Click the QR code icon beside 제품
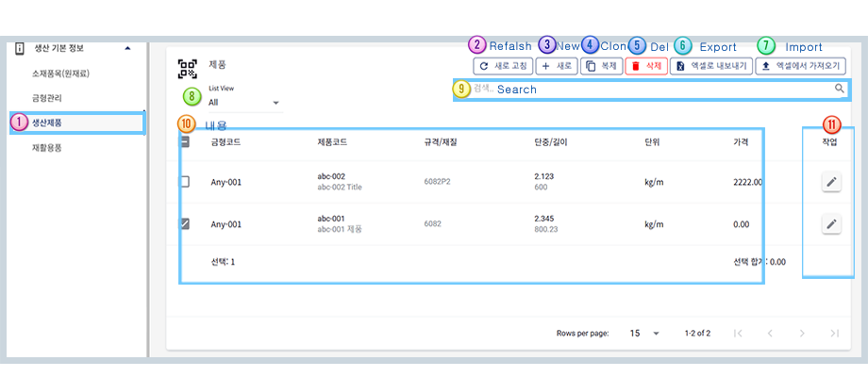Image resolution: width=868 pixels, height=377 pixels. pos(187,68)
